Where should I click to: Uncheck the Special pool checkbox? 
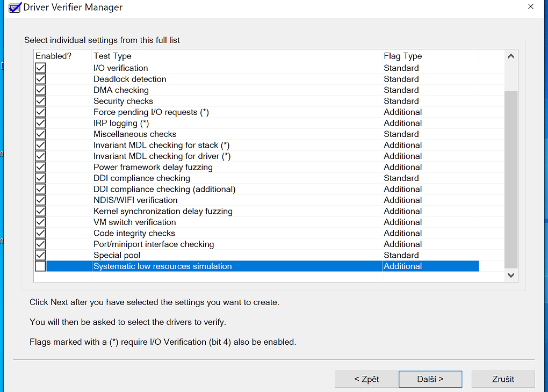(40, 255)
